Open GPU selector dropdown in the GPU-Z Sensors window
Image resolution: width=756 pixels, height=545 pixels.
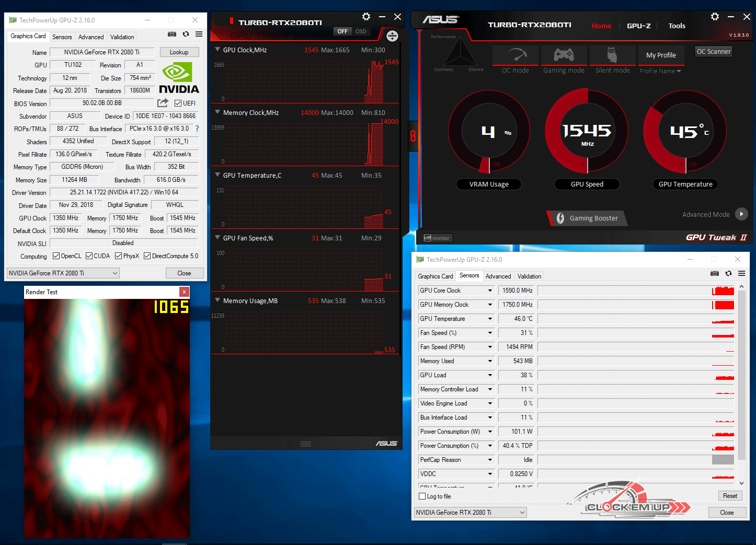pos(471,512)
